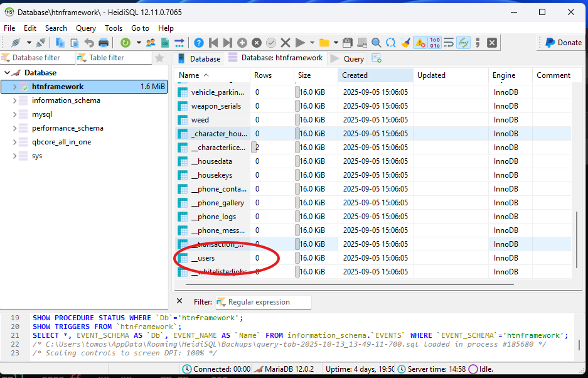Toggle the stop-on-errors warning button

tap(420, 43)
